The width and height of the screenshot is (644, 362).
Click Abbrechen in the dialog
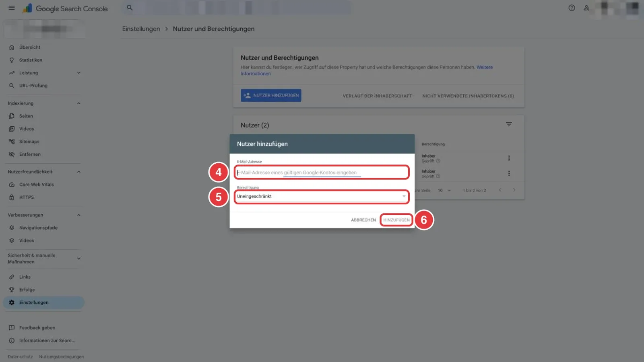tap(363, 220)
